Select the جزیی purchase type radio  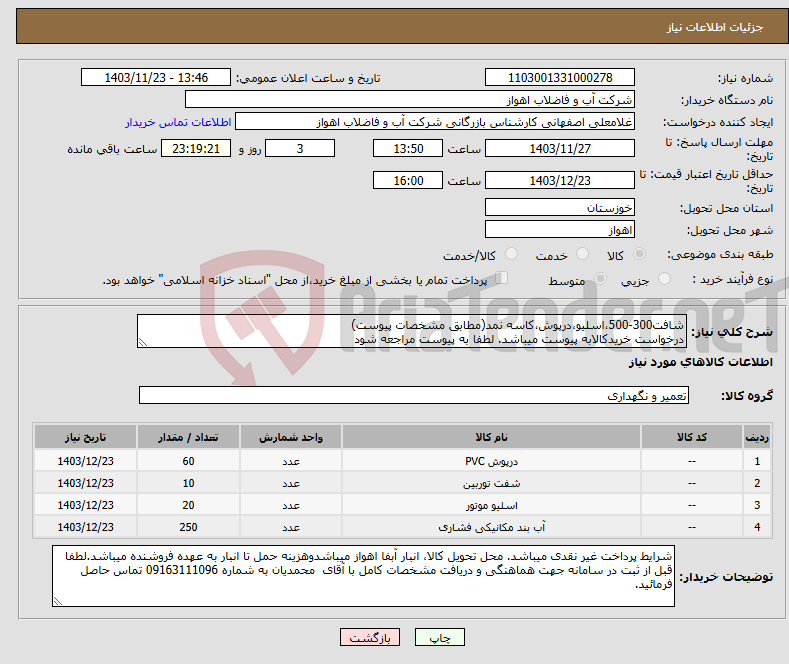coord(664,279)
